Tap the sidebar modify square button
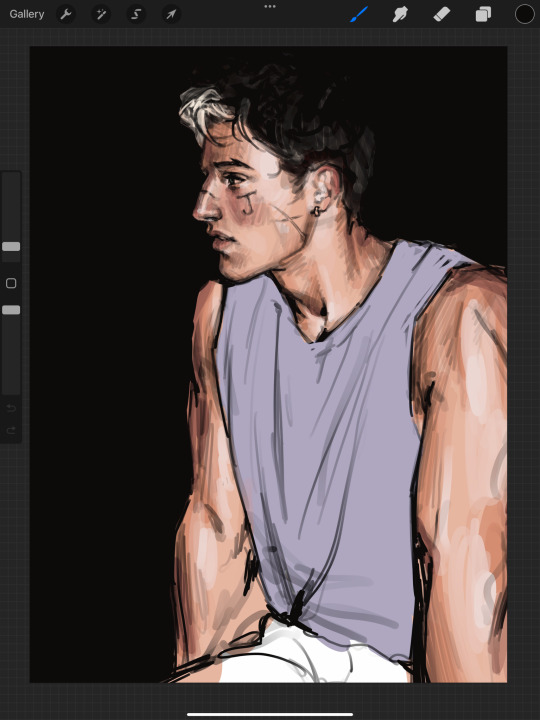This screenshot has height=720, width=540. (11, 283)
